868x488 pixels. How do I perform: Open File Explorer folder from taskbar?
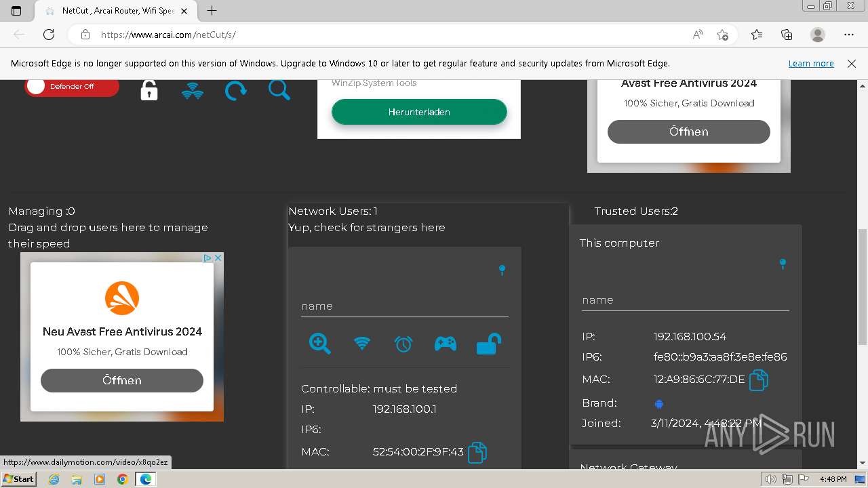(77, 479)
